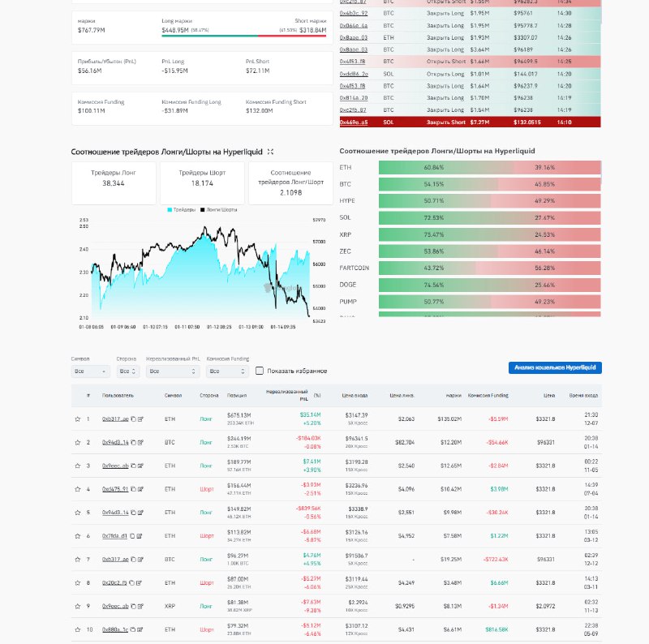
Task: Sort table by the 'Маржи' column header
Action: coord(453,396)
